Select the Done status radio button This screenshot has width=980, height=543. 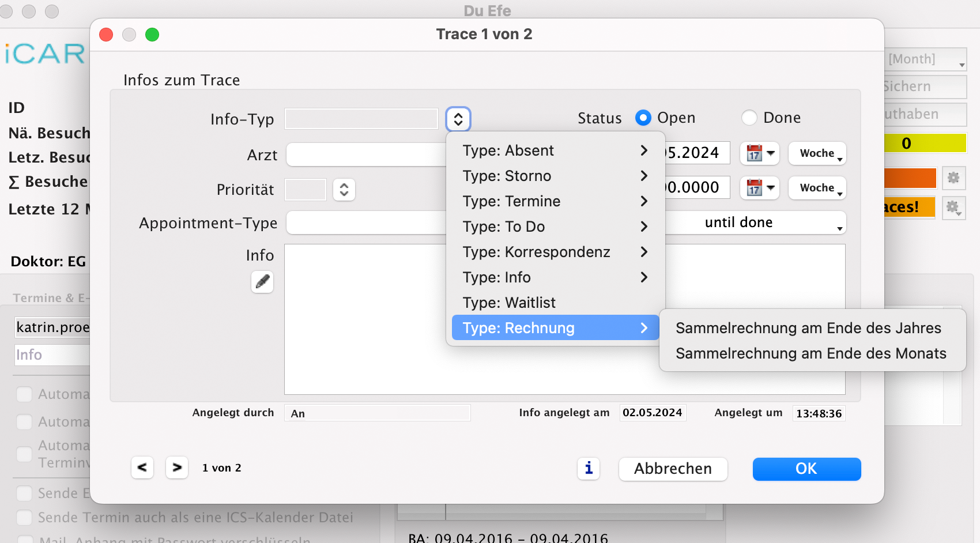[749, 118]
